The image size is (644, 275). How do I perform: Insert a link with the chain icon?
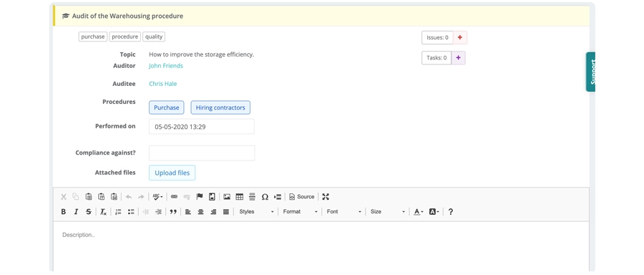tap(174, 197)
